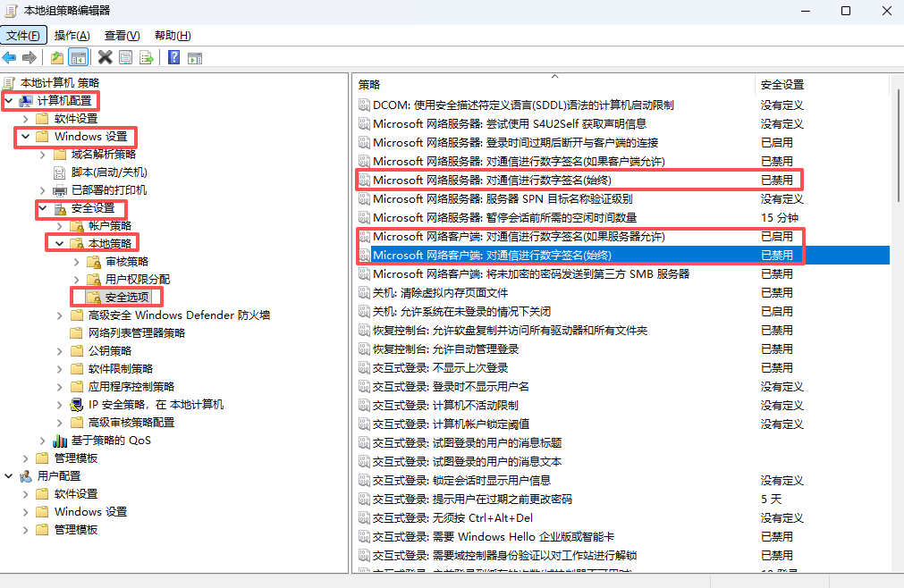Click the Export List toolbar icon
Image resolution: width=904 pixels, height=588 pixels.
coord(147,58)
